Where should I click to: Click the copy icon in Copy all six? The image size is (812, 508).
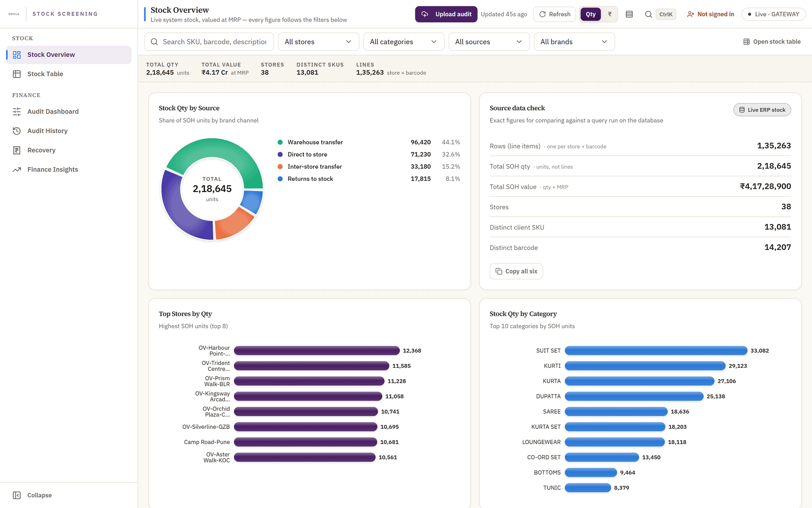tap(499, 271)
